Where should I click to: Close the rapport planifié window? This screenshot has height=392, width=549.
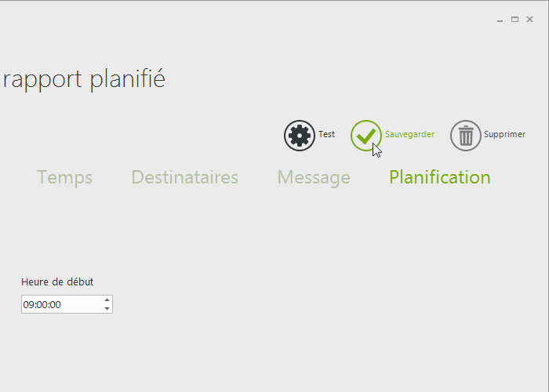tap(530, 20)
